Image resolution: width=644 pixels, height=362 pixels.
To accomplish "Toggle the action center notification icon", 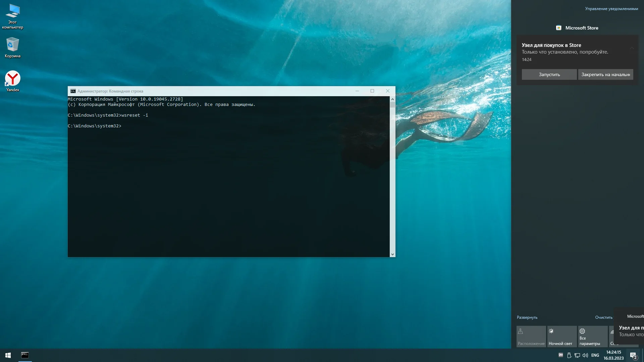I will point(633,355).
